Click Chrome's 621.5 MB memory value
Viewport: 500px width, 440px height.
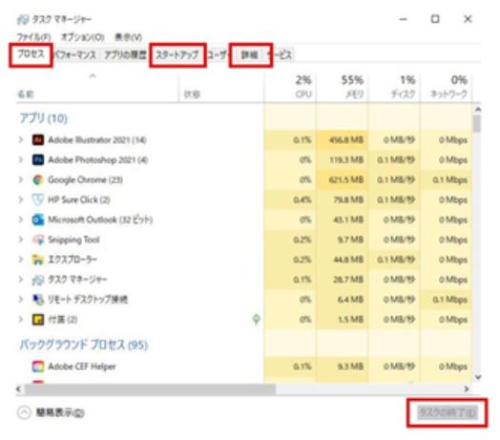click(346, 180)
